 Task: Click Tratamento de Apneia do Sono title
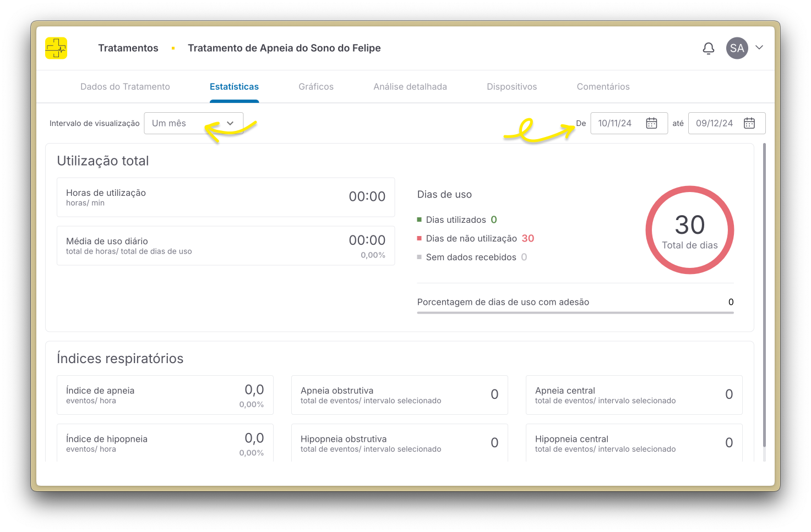pos(284,48)
